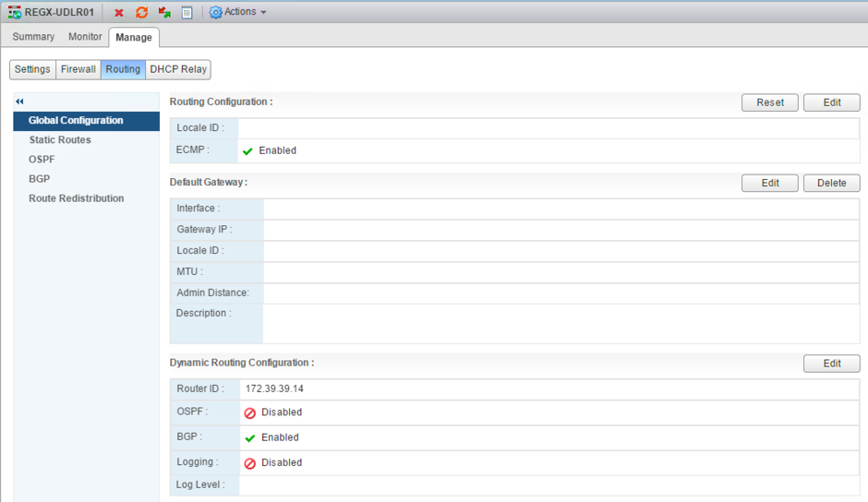
Task: Click the Router ID value 172.39.39.14
Action: (x=274, y=389)
